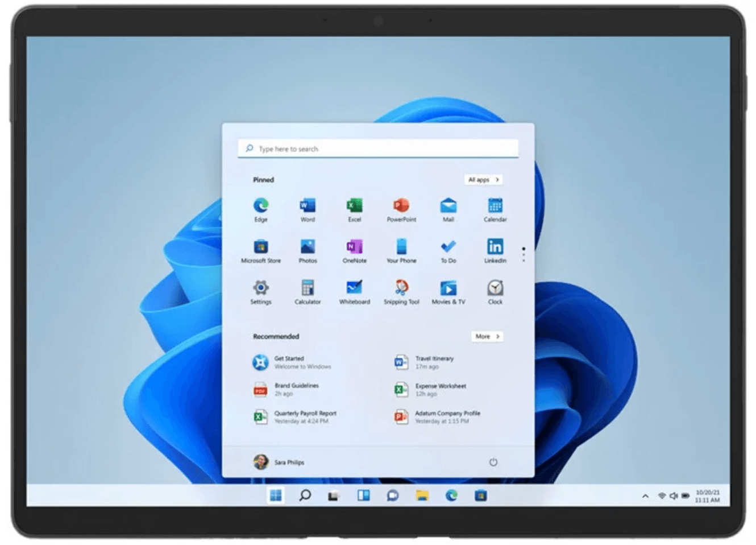Screen dimensions: 756x545
Task: Open the Travel Itinerary document
Action: coord(434,362)
